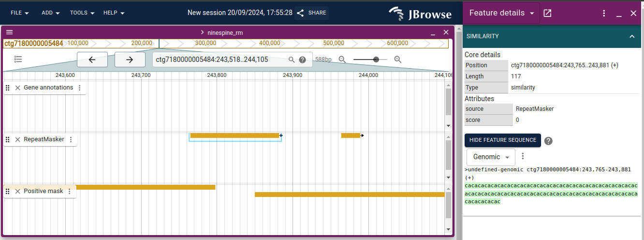Pop out Feature details into a dialog
The width and height of the screenshot is (644, 240).
click(547, 13)
